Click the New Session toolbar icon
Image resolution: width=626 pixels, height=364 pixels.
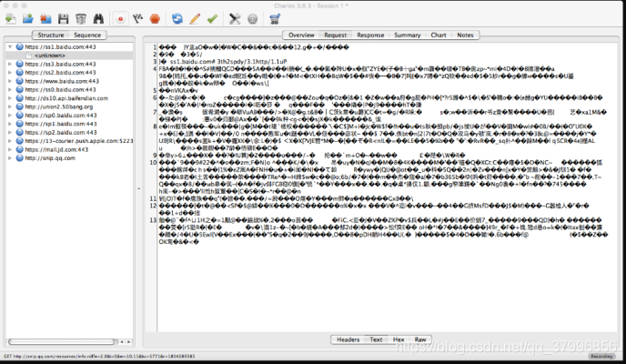point(11,19)
